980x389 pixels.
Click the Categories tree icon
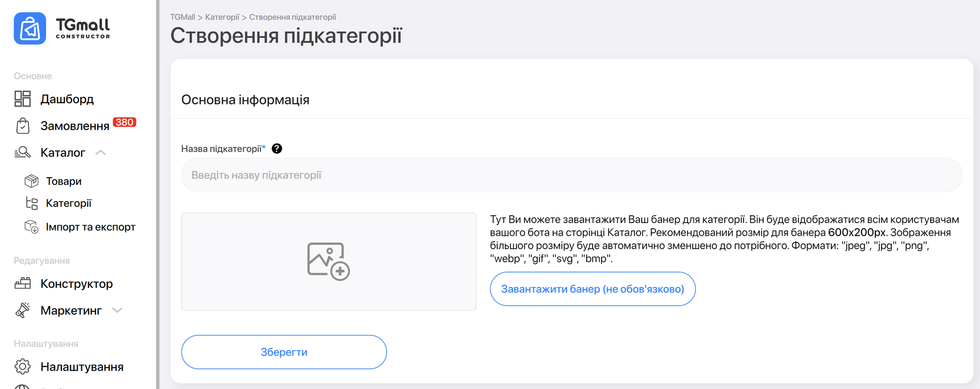(32, 203)
